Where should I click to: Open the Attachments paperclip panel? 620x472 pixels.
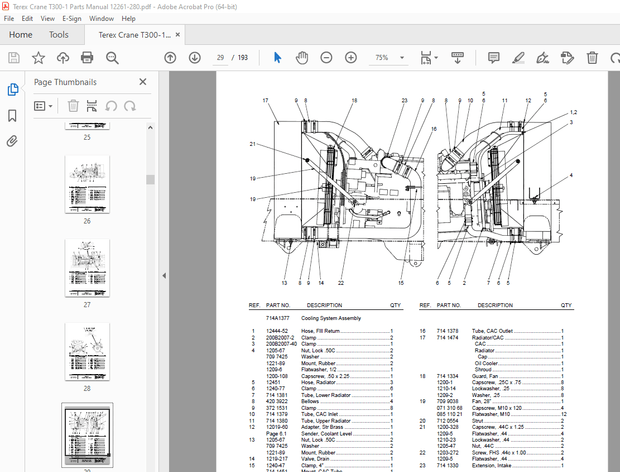tap(13, 141)
